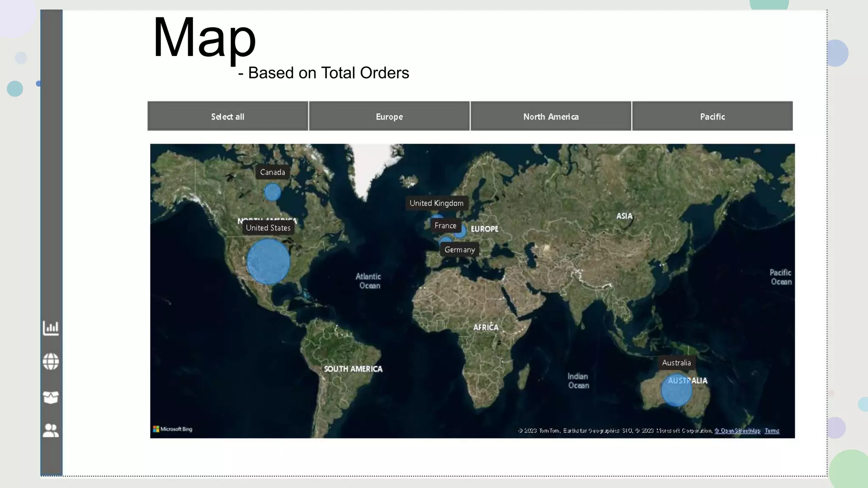Click the Germany map label

pos(459,250)
